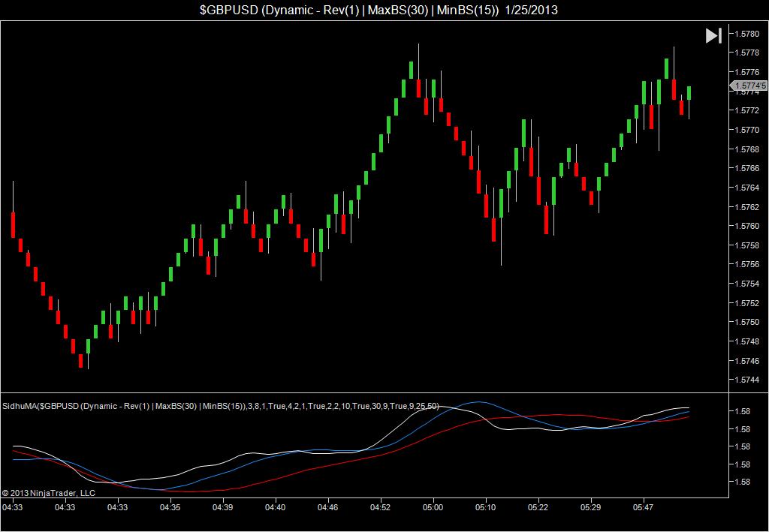The width and height of the screenshot is (769, 532).
Task: Click the 1.5768 price axis label
Action: [748, 149]
